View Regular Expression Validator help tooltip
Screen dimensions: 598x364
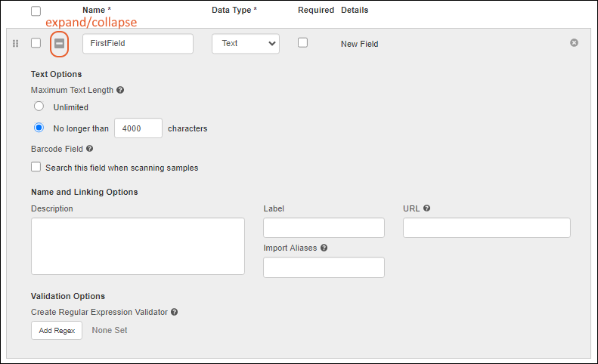click(174, 312)
